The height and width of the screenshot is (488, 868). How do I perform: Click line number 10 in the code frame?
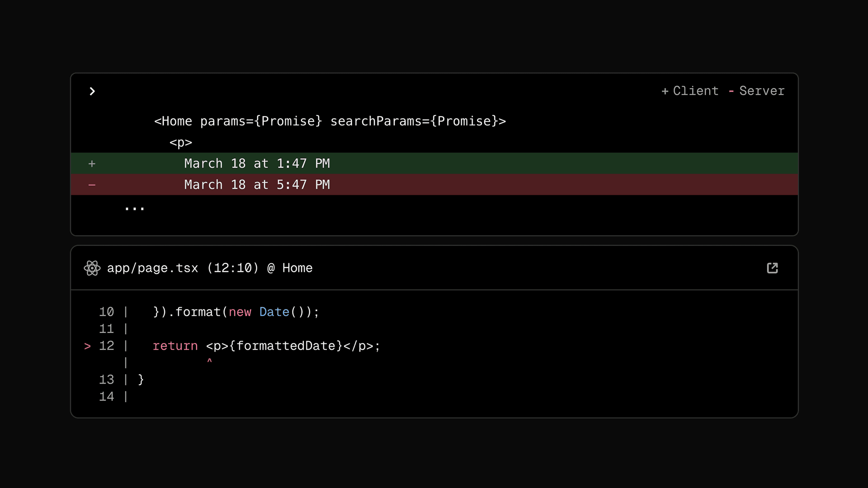106,312
